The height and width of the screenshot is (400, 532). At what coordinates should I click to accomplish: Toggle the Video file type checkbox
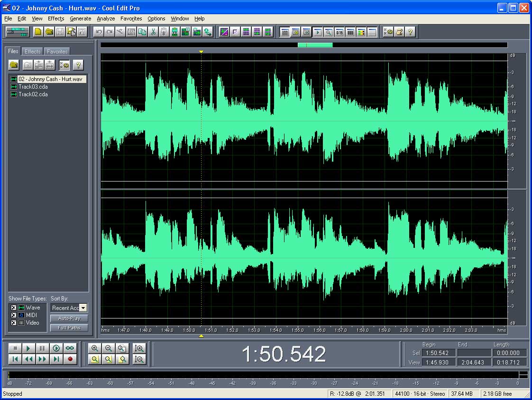(x=14, y=323)
